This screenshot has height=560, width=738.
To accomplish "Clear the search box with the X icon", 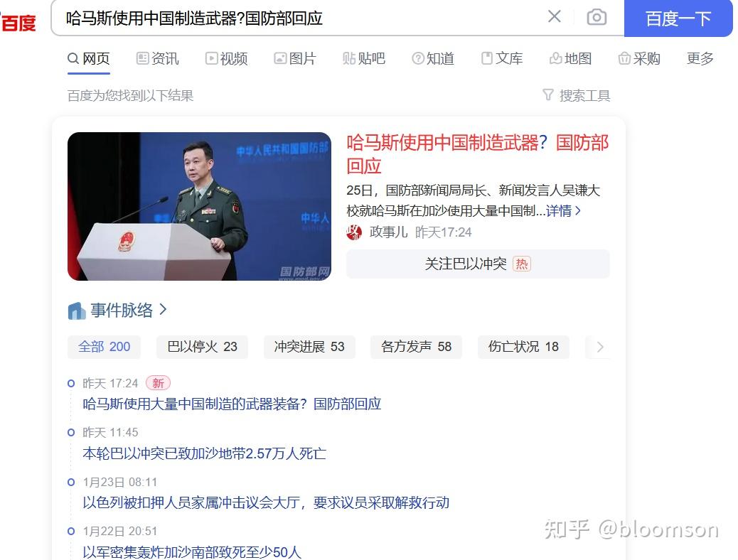I will (555, 17).
